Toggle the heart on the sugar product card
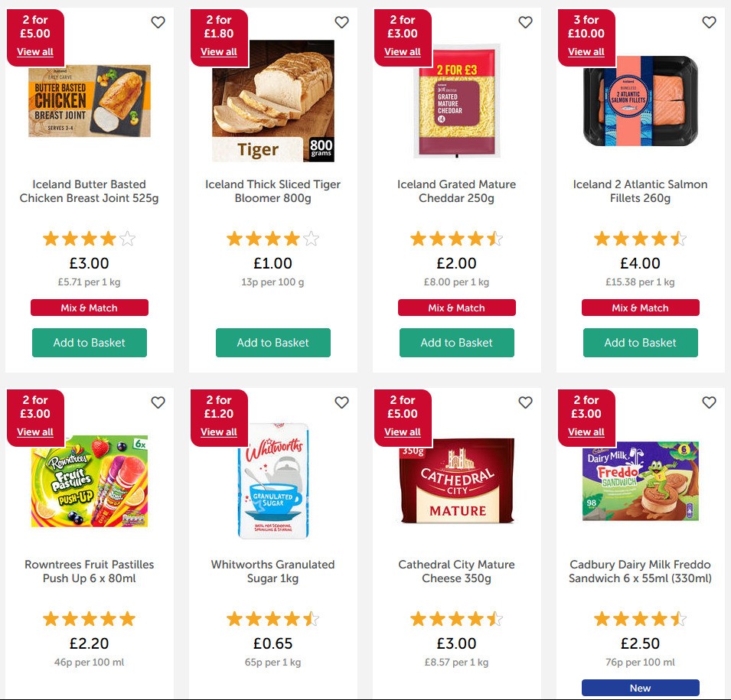The height and width of the screenshot is (700, 731). coord(342,402)
